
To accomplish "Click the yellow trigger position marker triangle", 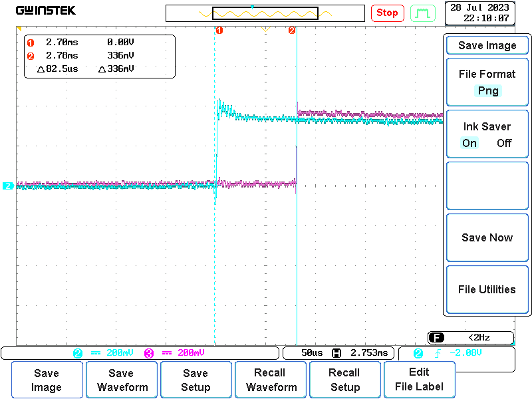I will coord(265,30).
